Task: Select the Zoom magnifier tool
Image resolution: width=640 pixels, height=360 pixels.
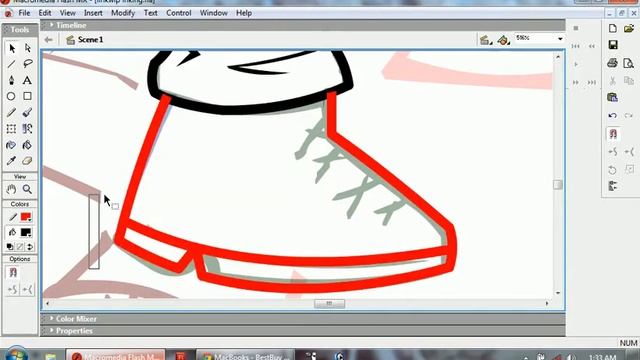Action: coord(27,189)
